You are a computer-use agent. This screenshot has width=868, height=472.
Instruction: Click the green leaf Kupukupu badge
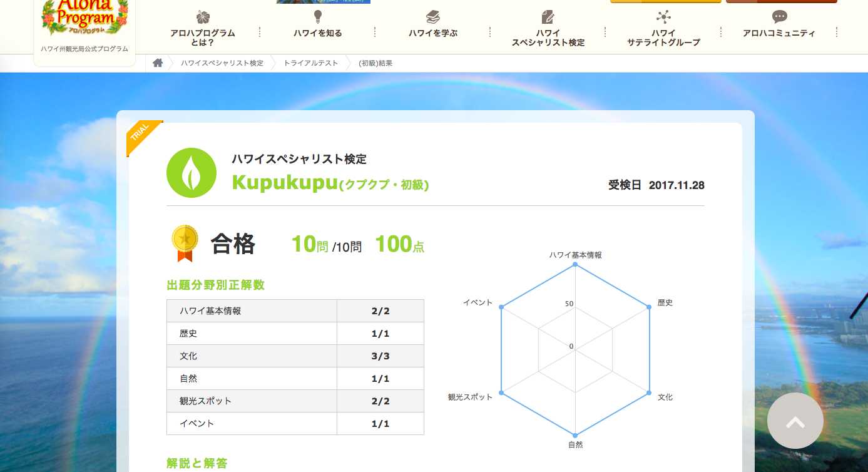click(x=191, y=173)
